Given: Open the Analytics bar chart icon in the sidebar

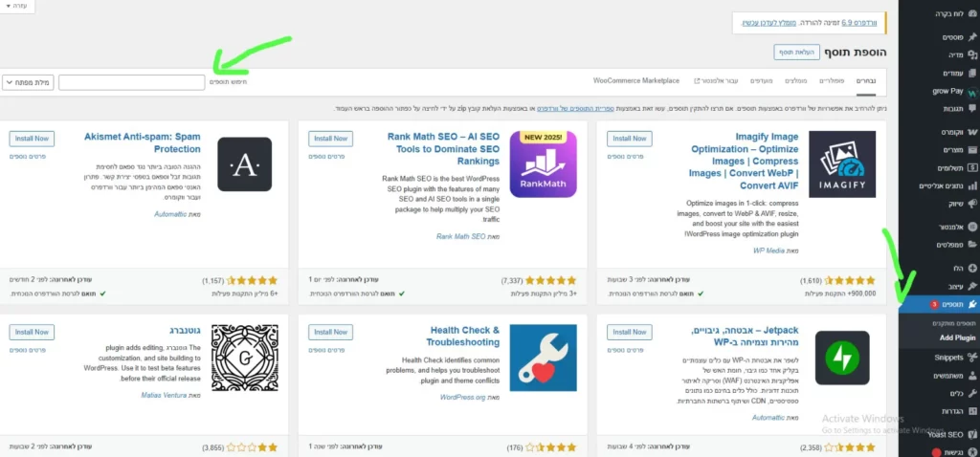Looking at the screenshot, I should point(972,186).
